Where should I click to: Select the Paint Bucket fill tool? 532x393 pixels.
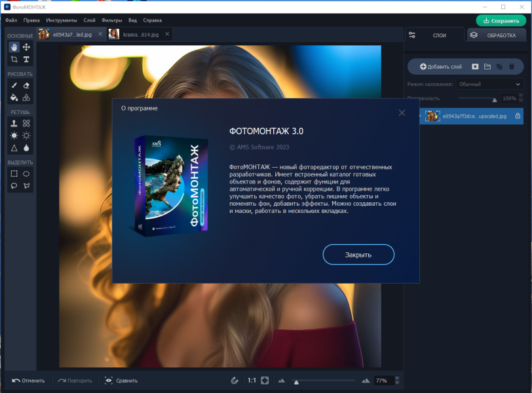(14, 98)
